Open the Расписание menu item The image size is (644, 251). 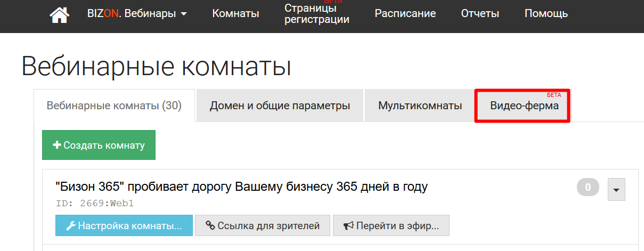(405, 14)
